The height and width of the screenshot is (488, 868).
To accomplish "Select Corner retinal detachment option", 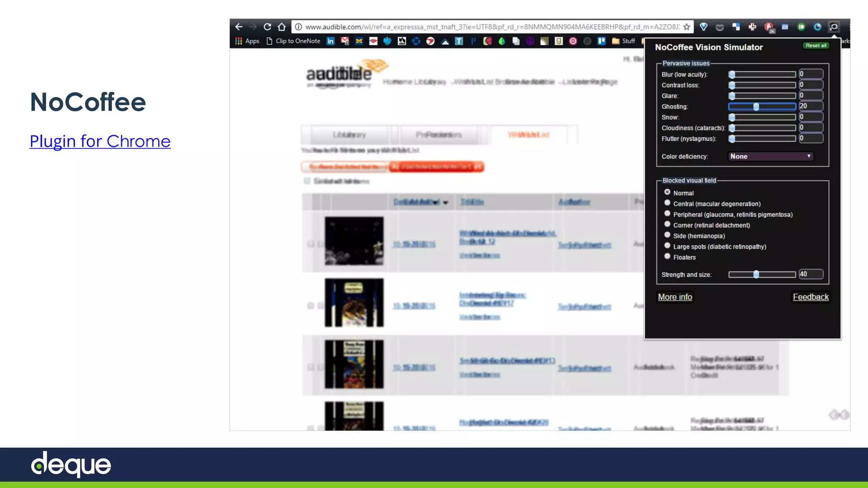I will pyautogui.click(x=667, y=224).
